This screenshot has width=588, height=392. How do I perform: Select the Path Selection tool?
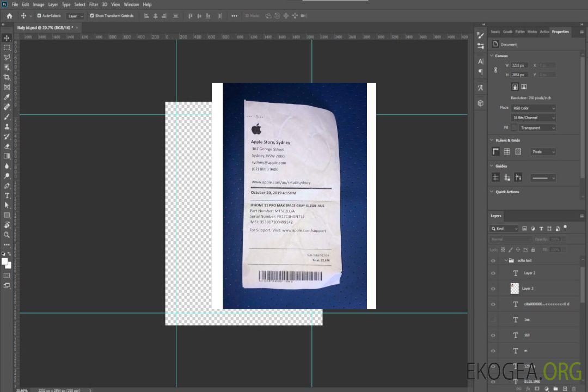[7, 205]
